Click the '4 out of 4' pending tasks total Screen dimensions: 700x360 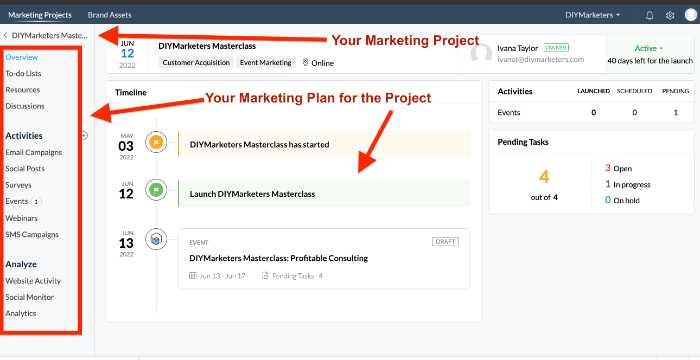pyautogui.click(x=544, y=184)
